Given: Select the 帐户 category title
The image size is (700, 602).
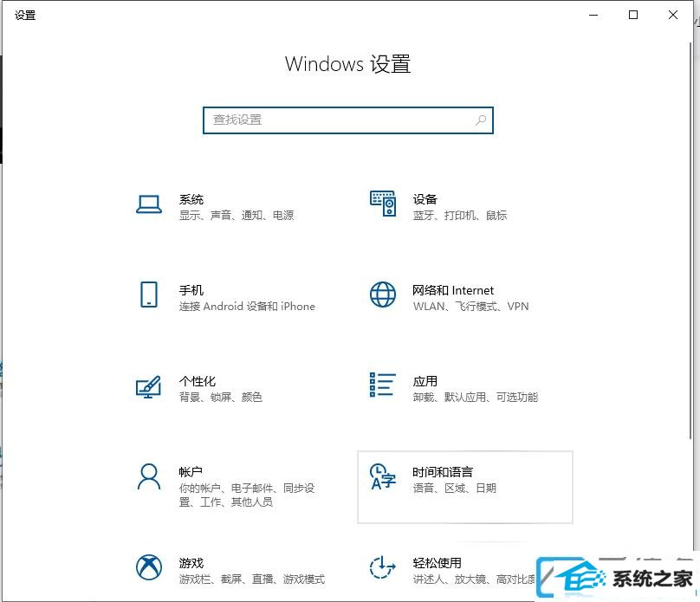Looking at the screenshot, I should tap(191, 472).
